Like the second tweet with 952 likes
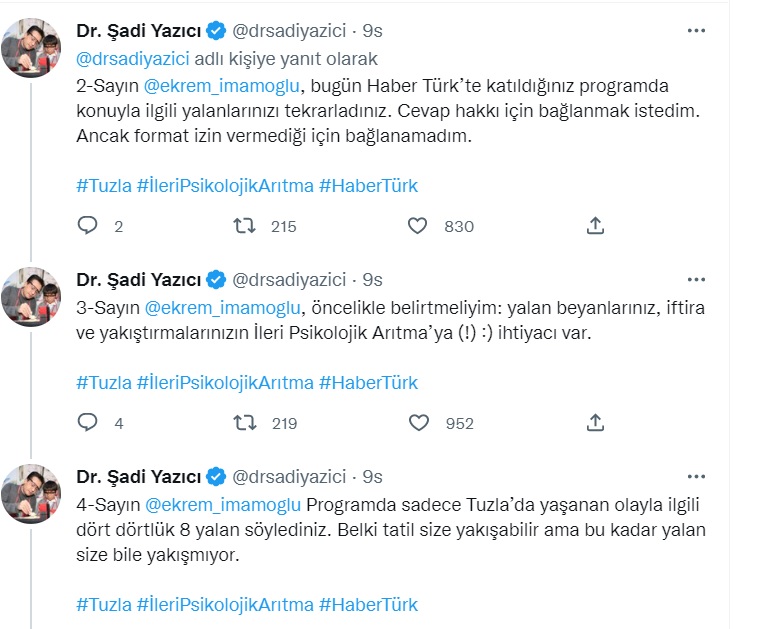Viewport: 757px width, 629px height. (x=418, y=423)
